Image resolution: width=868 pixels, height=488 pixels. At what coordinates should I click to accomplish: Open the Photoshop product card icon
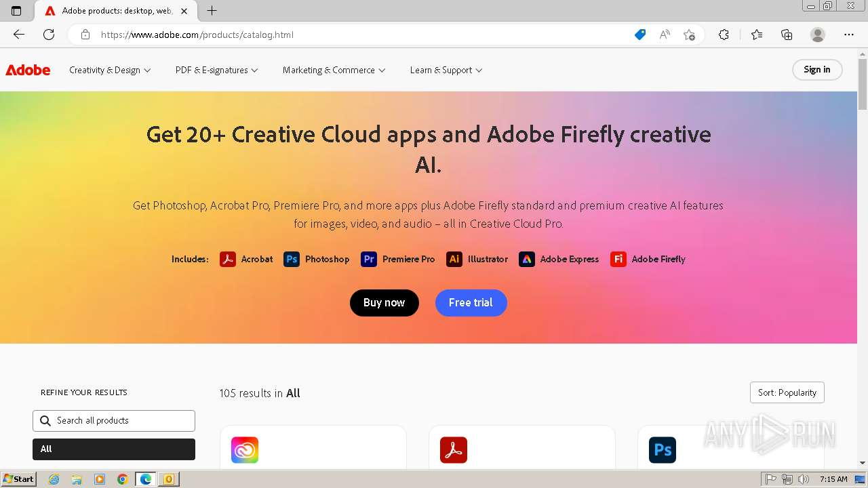click(x=663, y=450)
